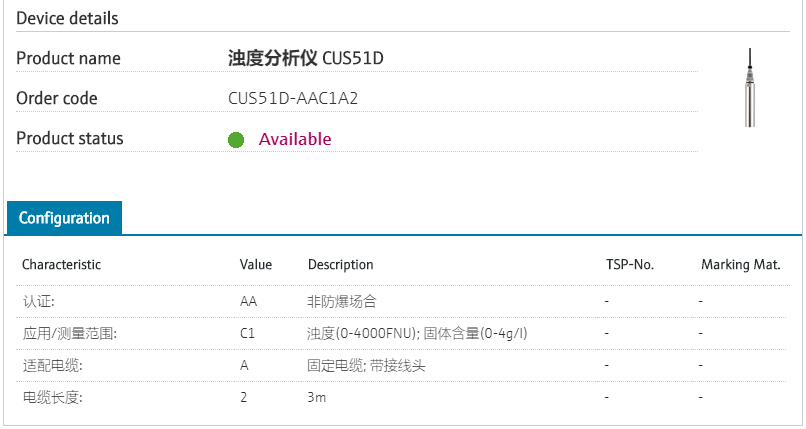Click the C1 value cell
806x429 pixels.
[x=248, y=333]
